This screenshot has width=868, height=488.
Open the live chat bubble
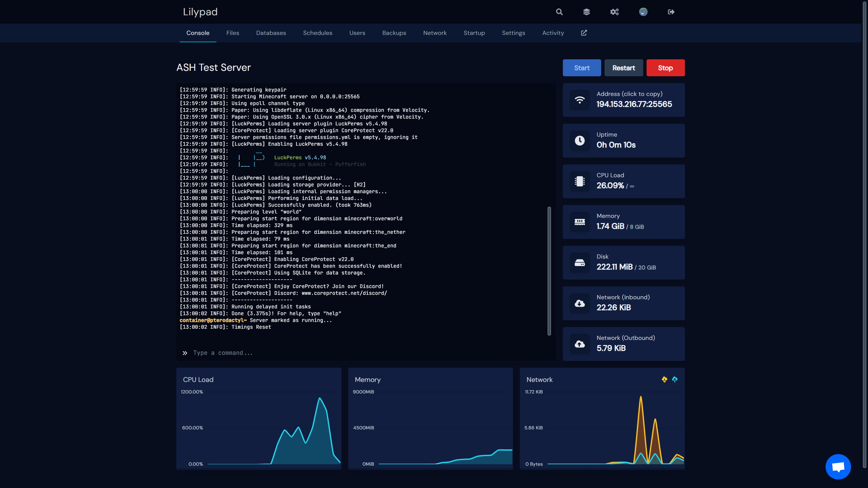(x=838, y=467)
